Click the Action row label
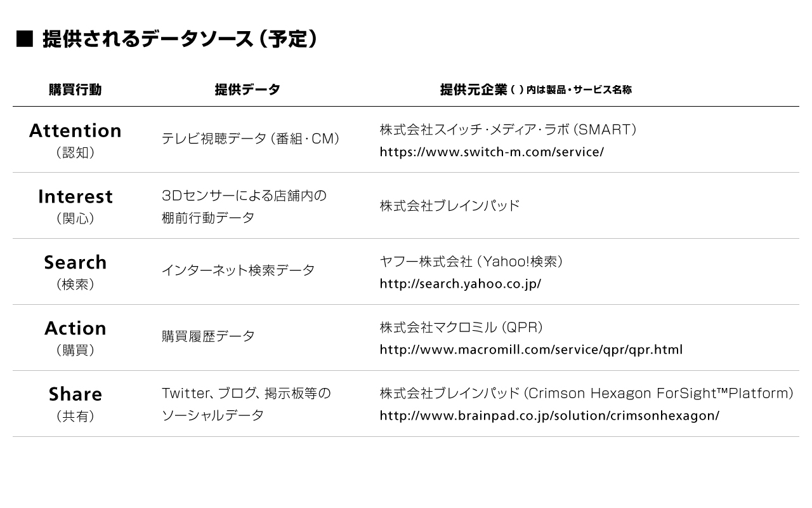This screenshot has height=508, width=812. [75, 328]
